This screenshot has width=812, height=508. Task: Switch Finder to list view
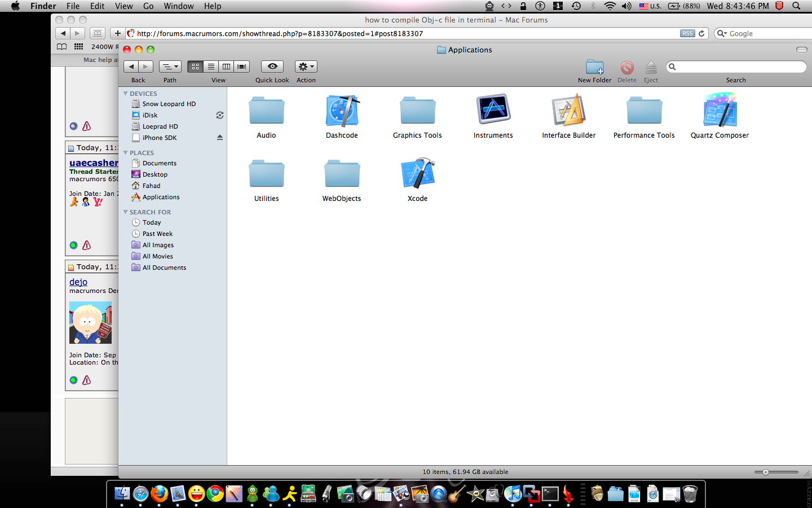(211, 67)
